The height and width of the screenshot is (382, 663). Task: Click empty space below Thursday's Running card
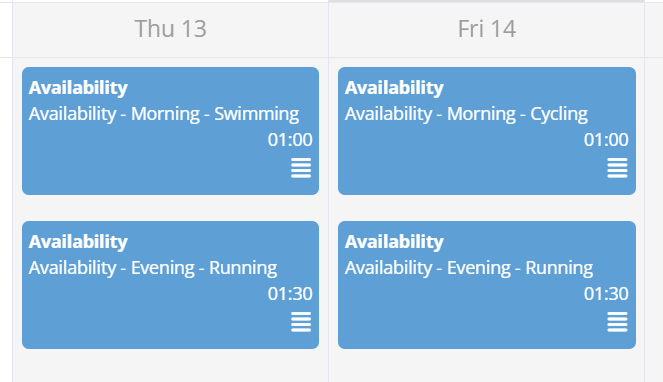click(x=170, y=366)
